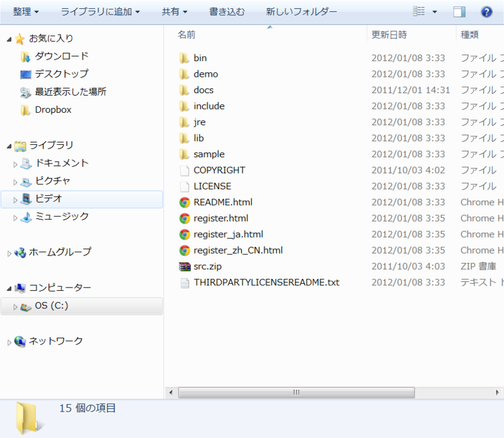Click the デスクトップ icon in favorites
The width and height of the screenshot is (504, 438).
(26, 74)
